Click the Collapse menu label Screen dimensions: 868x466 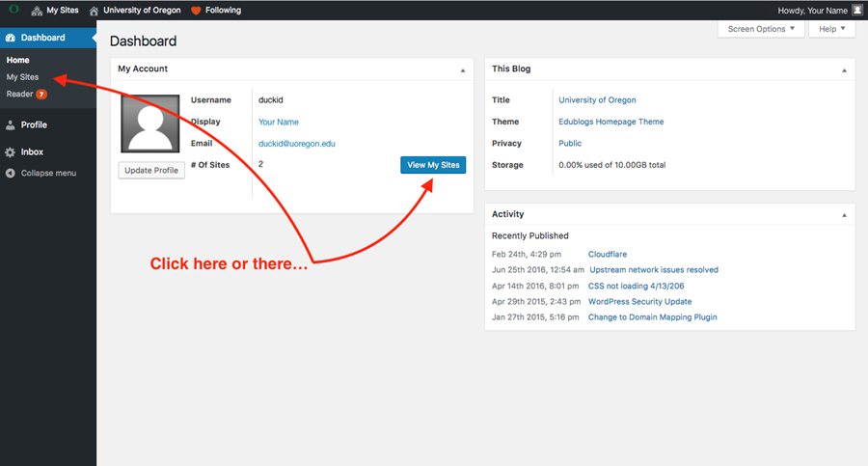click(49, 174)
